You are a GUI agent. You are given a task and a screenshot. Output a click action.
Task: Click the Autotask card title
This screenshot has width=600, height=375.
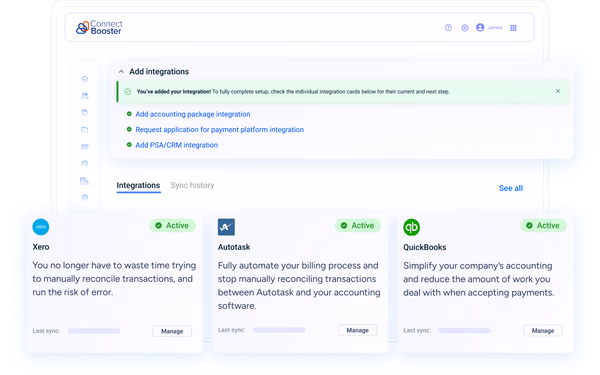pyautogui.click(x=234, y=247)
